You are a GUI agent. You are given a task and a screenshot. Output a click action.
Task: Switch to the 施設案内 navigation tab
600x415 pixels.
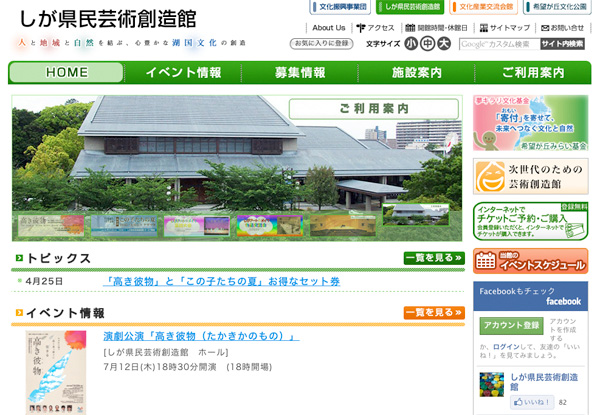416,73
